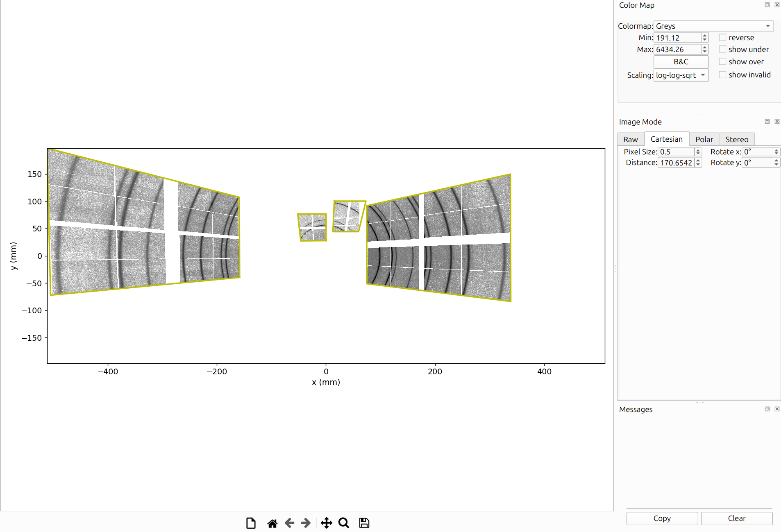Open the Colormap Greys dropdown
781x532 pixels.
coord(713,26)
